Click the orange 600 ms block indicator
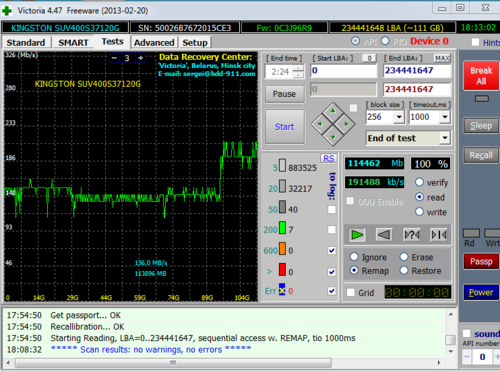Image resolution: width=500 pixels, height=372 pixels. point(282,249)
